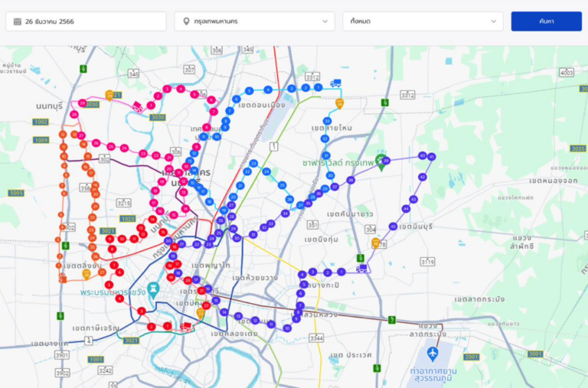Click the pink delivery truck icon
Screen dimensions: 588x388
pos(137,107)
